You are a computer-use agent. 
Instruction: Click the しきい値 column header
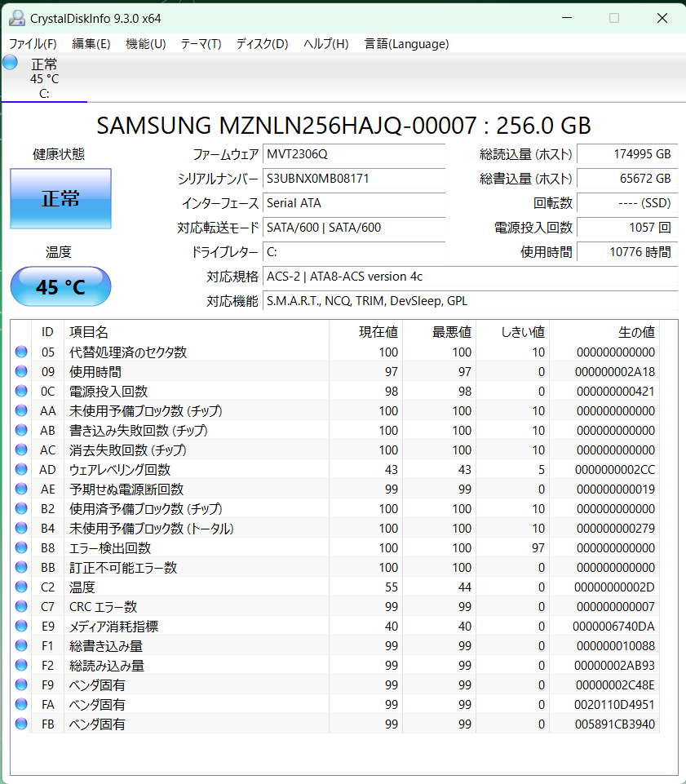512,332
